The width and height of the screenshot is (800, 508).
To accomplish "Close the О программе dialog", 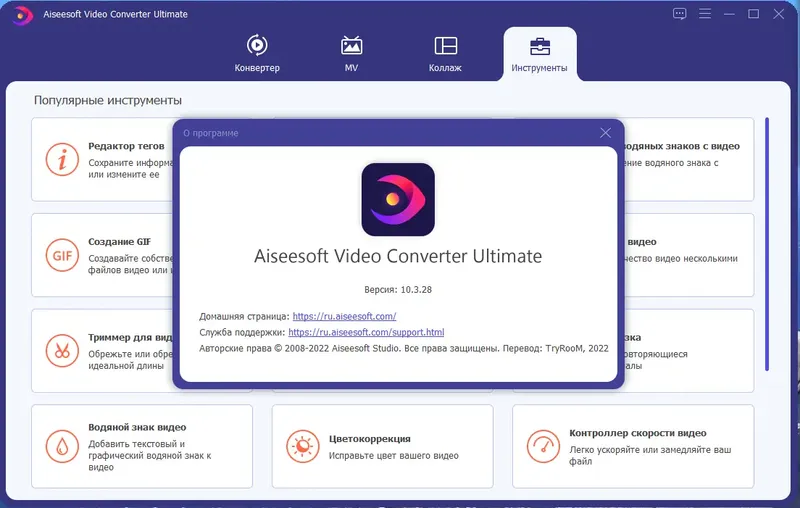I will [x=605, y=133].
